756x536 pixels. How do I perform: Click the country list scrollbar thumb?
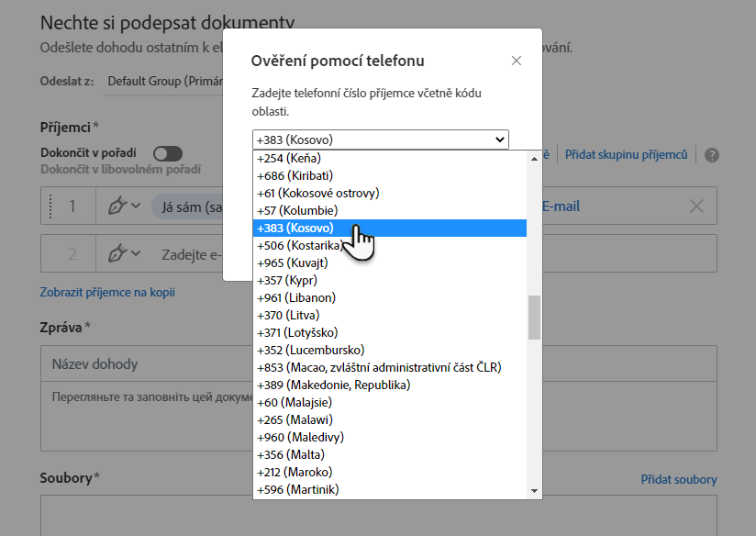tap(534, 317)
